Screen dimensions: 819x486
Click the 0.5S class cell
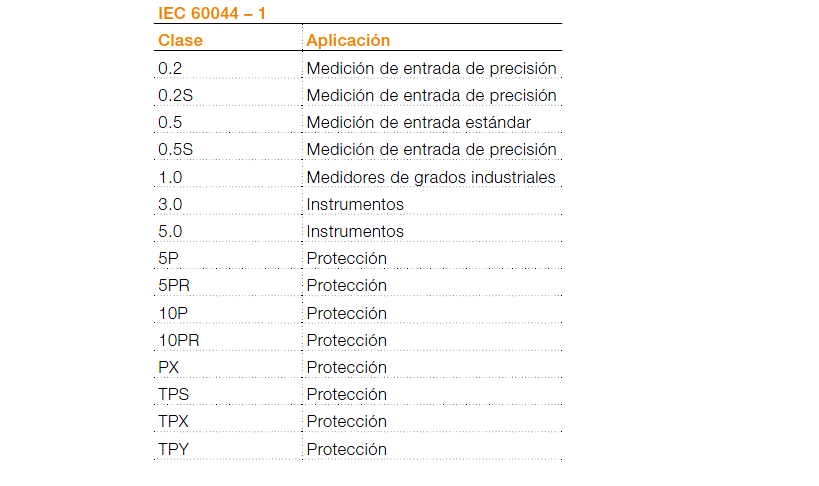[x=175, y=149]
